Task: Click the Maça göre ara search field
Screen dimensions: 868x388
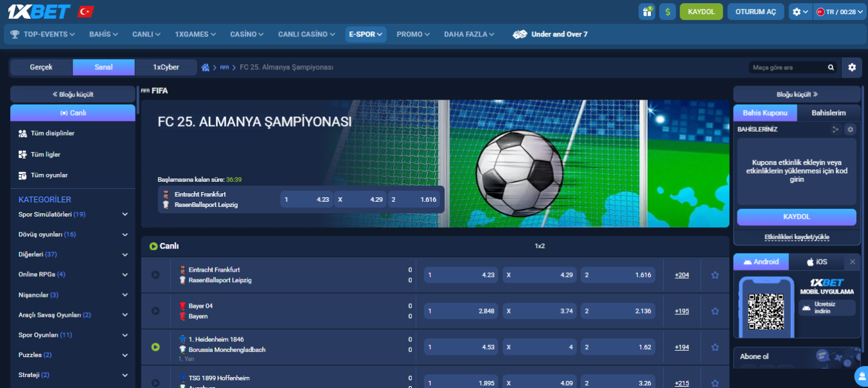Action: click(x=788, y=67)
